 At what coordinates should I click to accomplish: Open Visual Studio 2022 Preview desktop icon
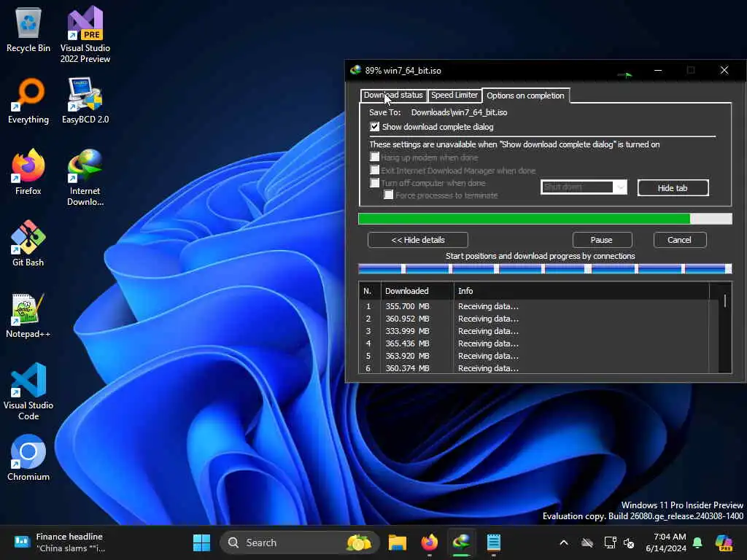click(85, 34)
